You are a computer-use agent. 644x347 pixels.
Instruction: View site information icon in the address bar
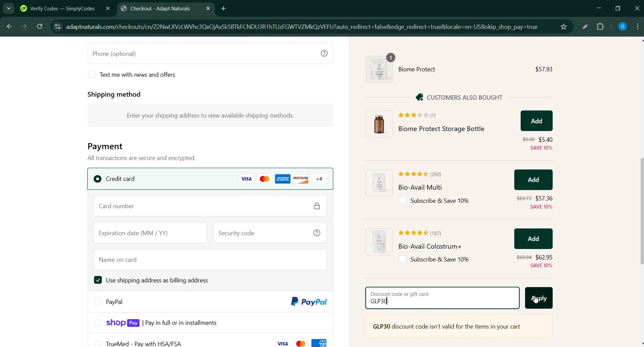[x=58, y=27]
